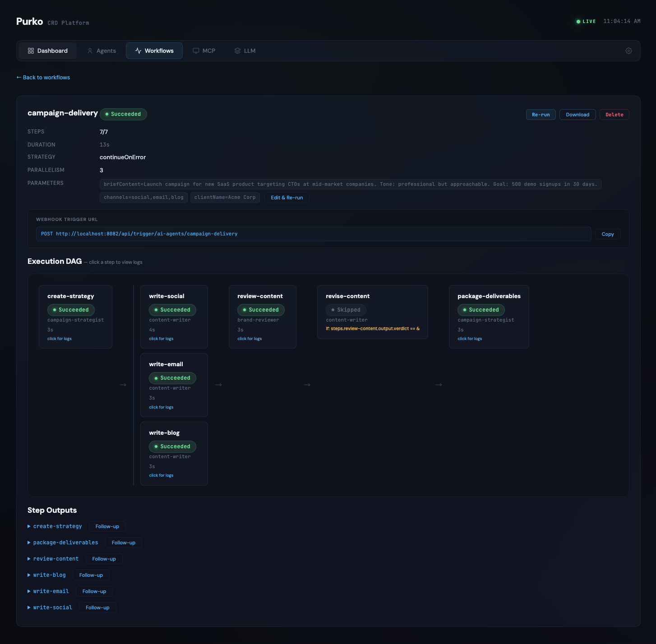Click the Purko logo
The image size is (656, 644).
tap(30, 22)
